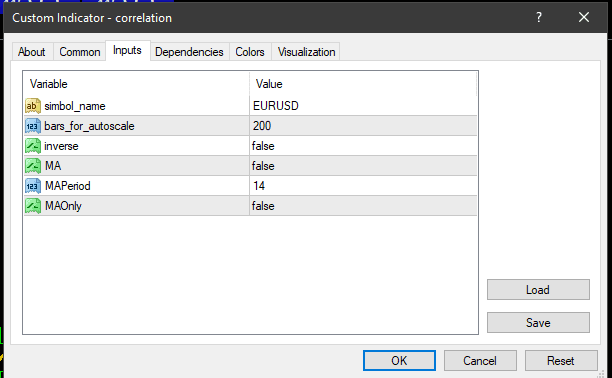Select the MAOnly variable label
Viewport: 612px width, 378px height.
63,206
